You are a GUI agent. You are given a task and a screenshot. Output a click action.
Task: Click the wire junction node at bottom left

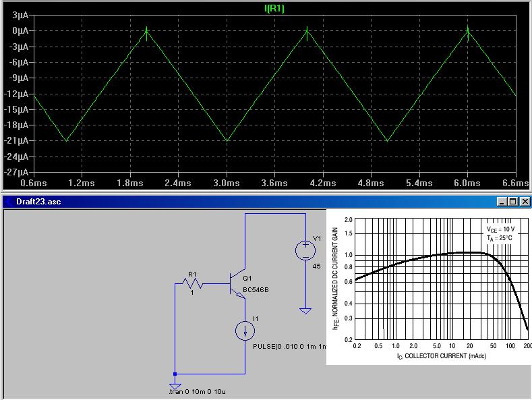pos(175,374)
